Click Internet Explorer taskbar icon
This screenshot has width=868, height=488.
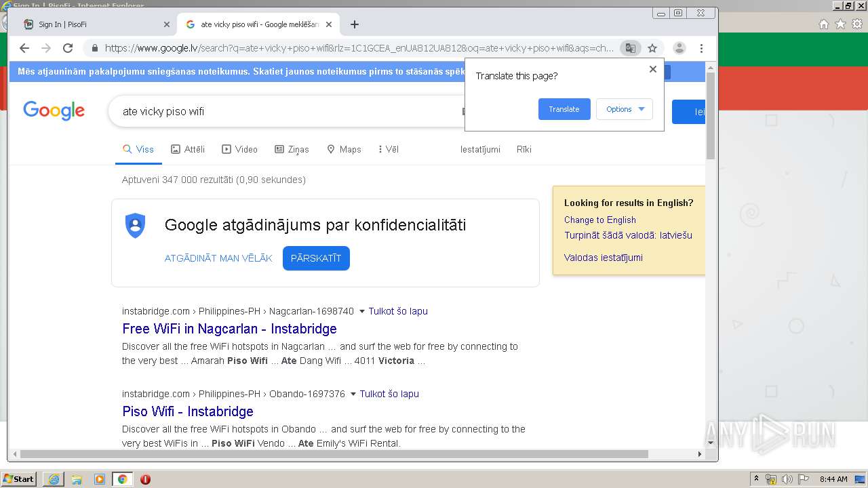point(54,479)
